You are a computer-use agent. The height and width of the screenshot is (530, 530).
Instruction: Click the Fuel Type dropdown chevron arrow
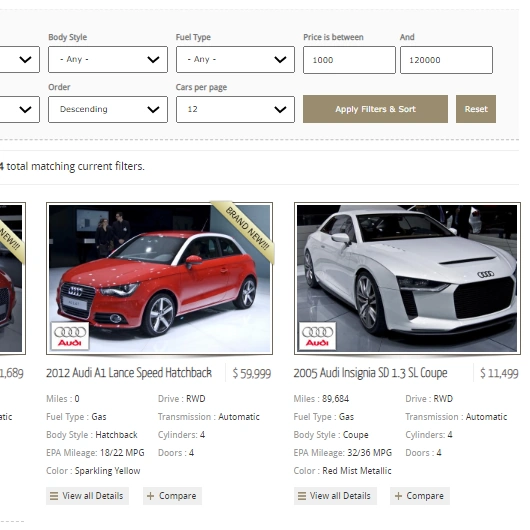click(280, 60)
